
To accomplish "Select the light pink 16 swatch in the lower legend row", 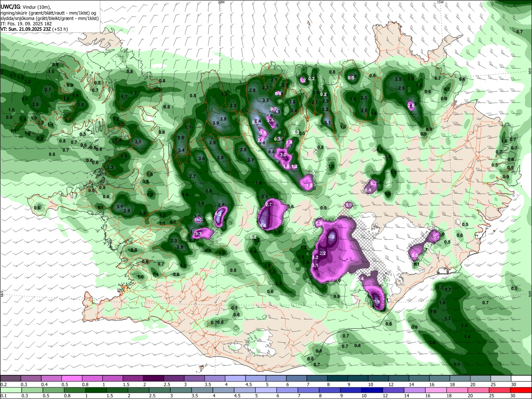I will point(436,390).
